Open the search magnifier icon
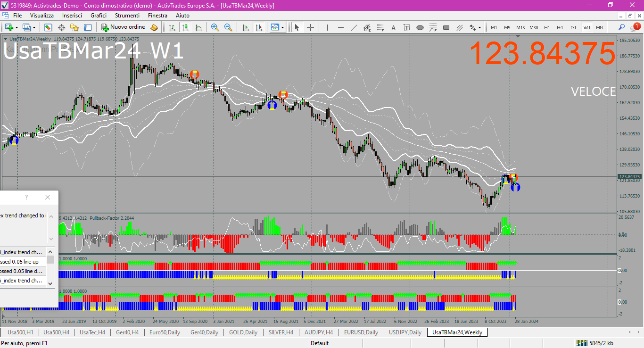 [x=622, y=27]
